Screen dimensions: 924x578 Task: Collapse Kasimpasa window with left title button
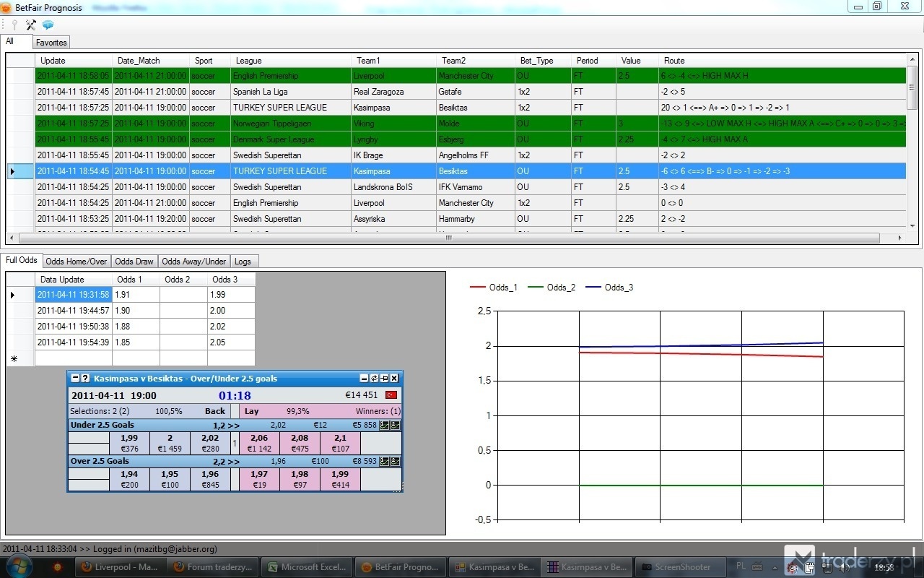click(75, 379)
